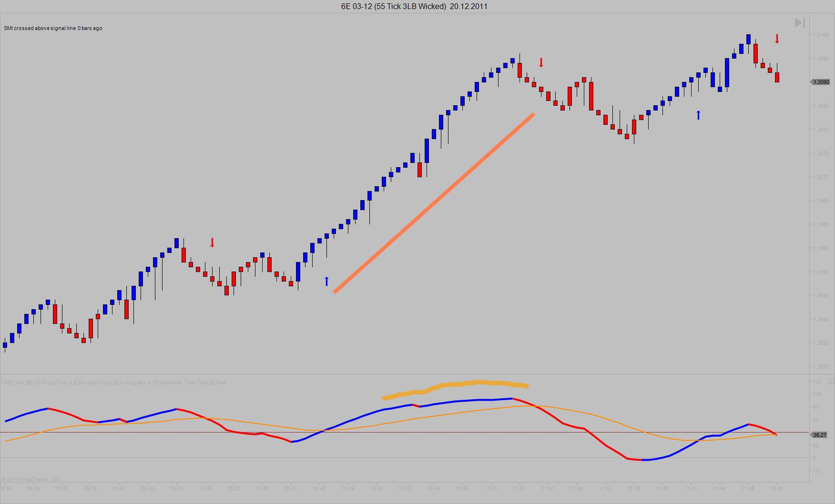Click the 11:48 time axis label

point(748,488)
